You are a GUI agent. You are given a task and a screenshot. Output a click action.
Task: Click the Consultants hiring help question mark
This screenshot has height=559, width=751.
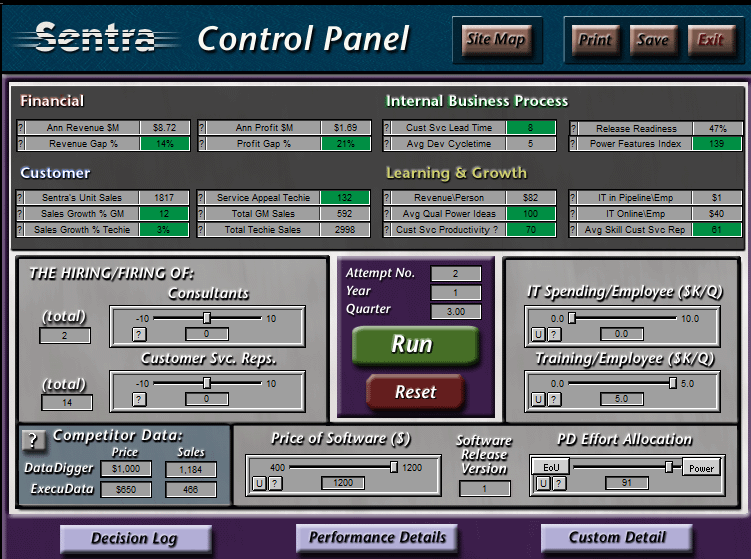[139, 334]
